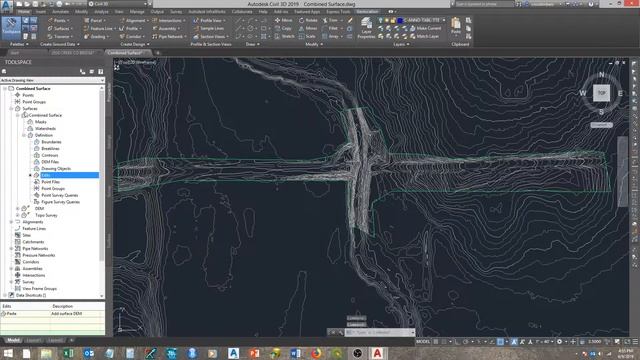Open the Annotate ribbon tab
Image resolution: width=640 pixels, height=360 pixels.
tap(60, 12)
